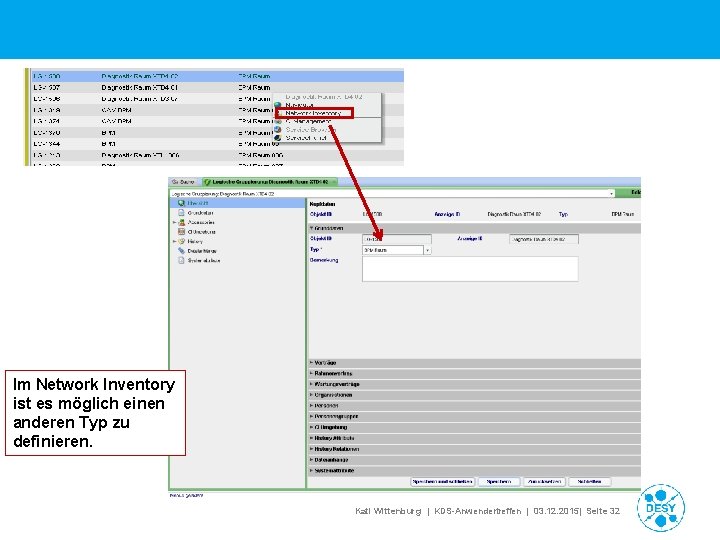Viewport: 720px width, 540px height.
Task: Select Grunddaten in the sidebar tree
Action: click(201, 213)
